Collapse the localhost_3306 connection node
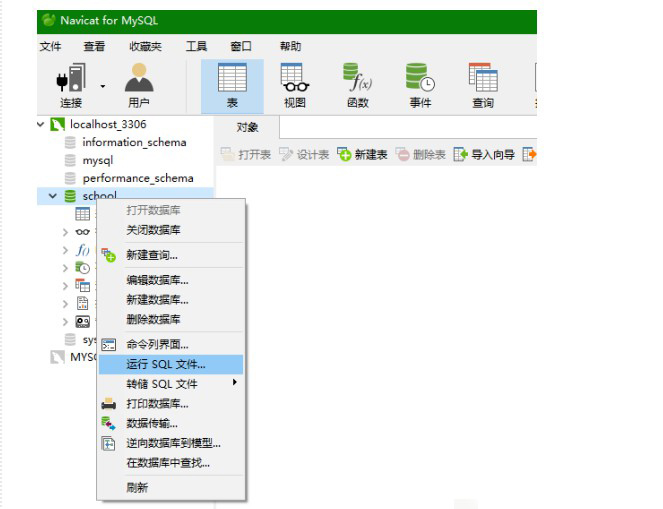 [41, 124]
